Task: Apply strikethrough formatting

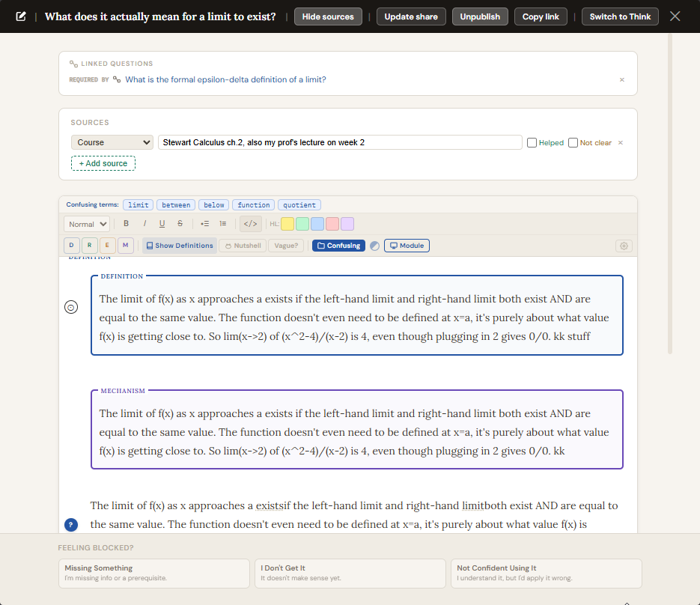Action: [180, 224]
